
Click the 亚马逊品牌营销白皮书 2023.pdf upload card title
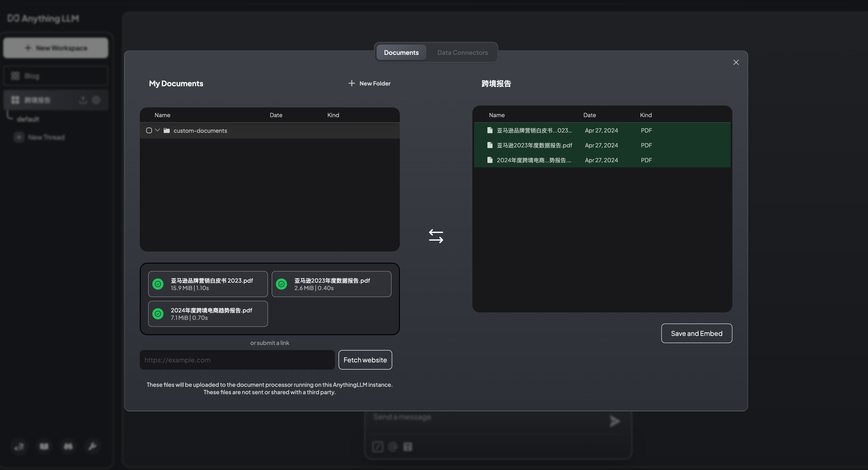tap(212, 280)
